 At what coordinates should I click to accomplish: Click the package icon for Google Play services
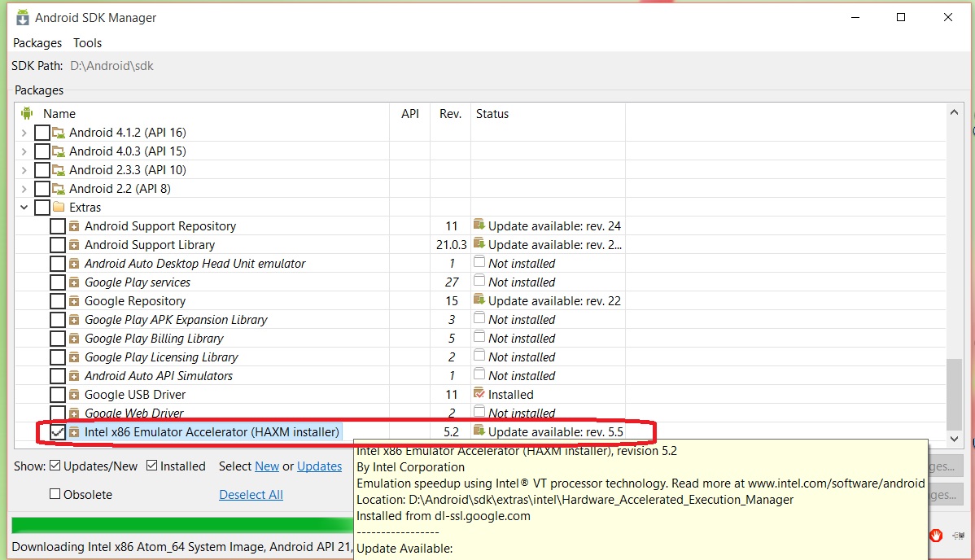coord(74,282)
